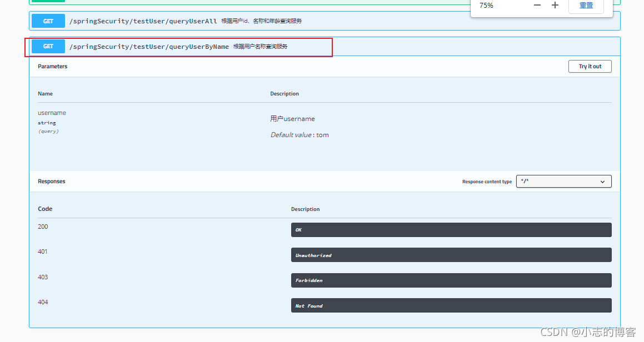Click the 200 response code
Viewport: 644px width, 342px height.
[43, 227]
